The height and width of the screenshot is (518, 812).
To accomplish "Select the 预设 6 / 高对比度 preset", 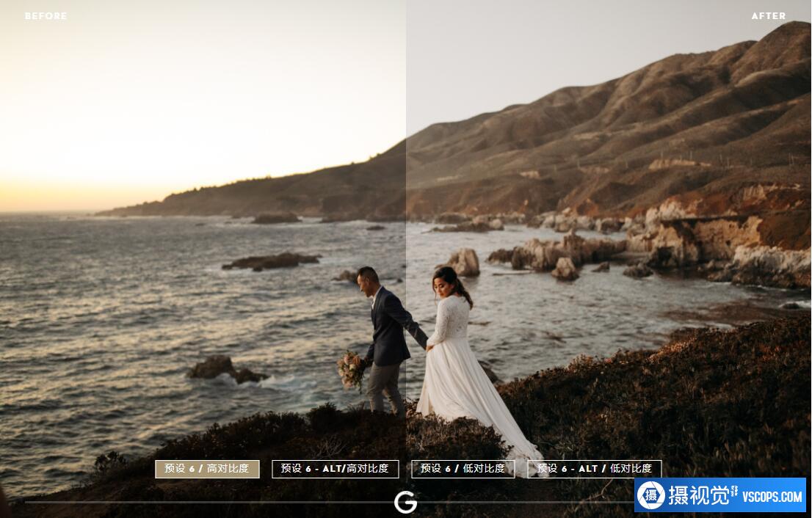I will 207,469.
